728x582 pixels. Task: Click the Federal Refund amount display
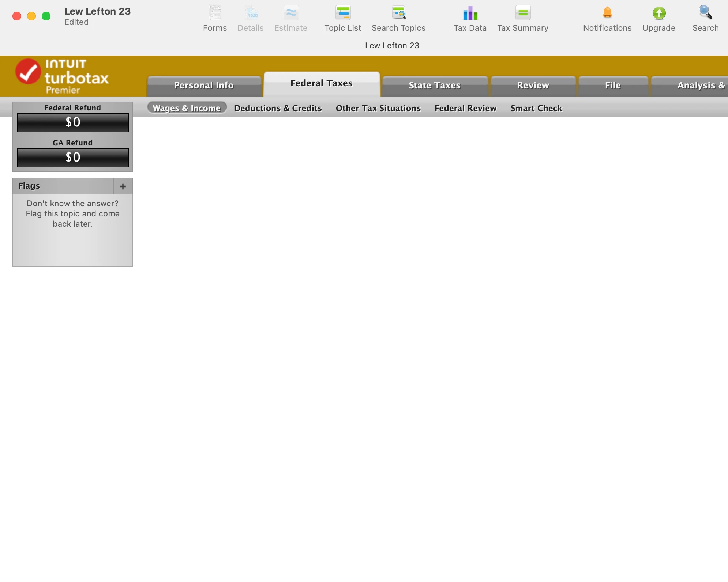[73, 122]
